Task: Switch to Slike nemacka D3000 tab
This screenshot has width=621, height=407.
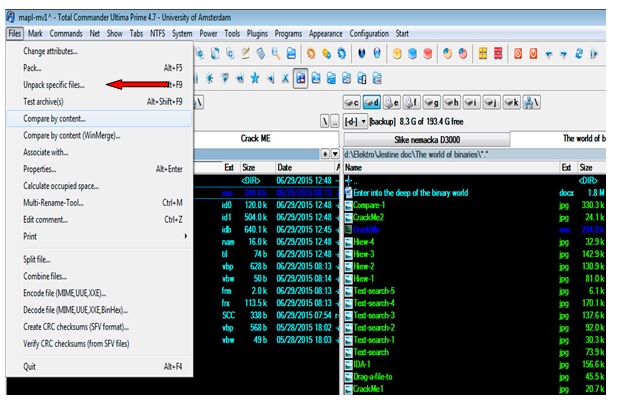Action: (x=425, y=139)
